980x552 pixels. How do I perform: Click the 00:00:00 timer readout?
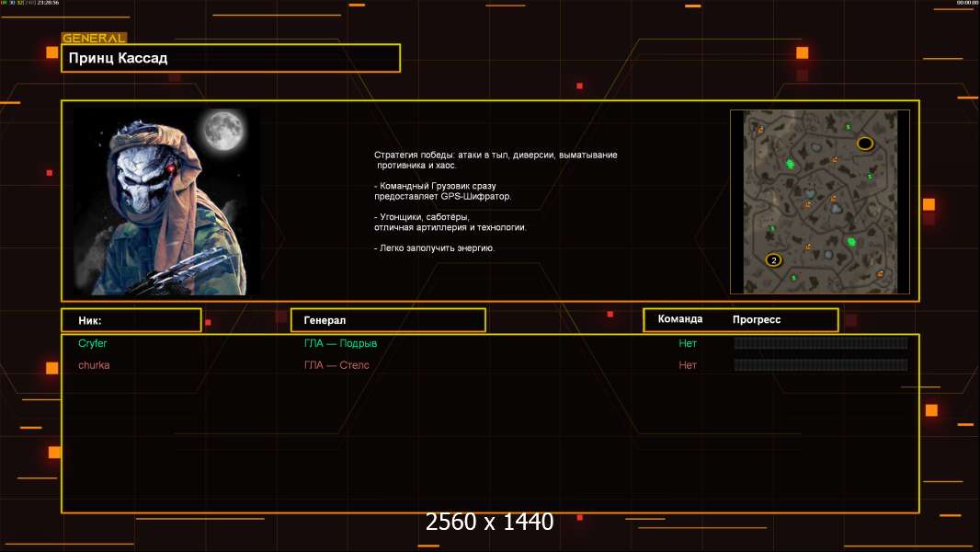967,3
